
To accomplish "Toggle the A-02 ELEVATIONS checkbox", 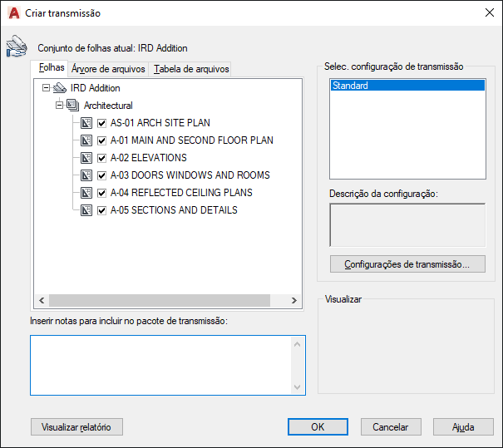I will coord(101,158).
